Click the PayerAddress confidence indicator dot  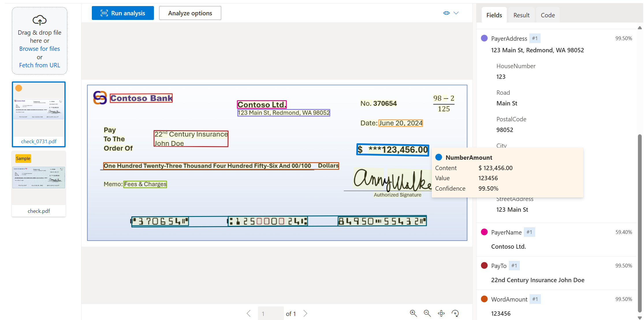[485, 38]
